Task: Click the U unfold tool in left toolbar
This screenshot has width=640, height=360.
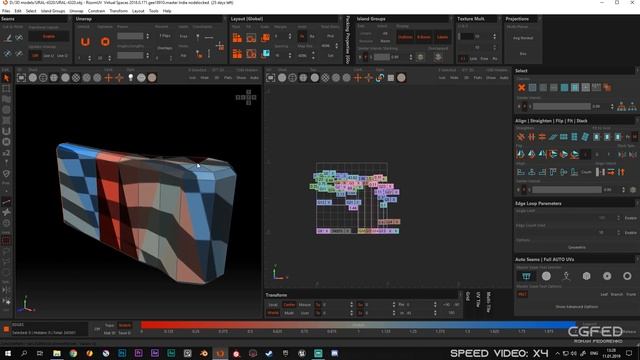Action: 6,131
